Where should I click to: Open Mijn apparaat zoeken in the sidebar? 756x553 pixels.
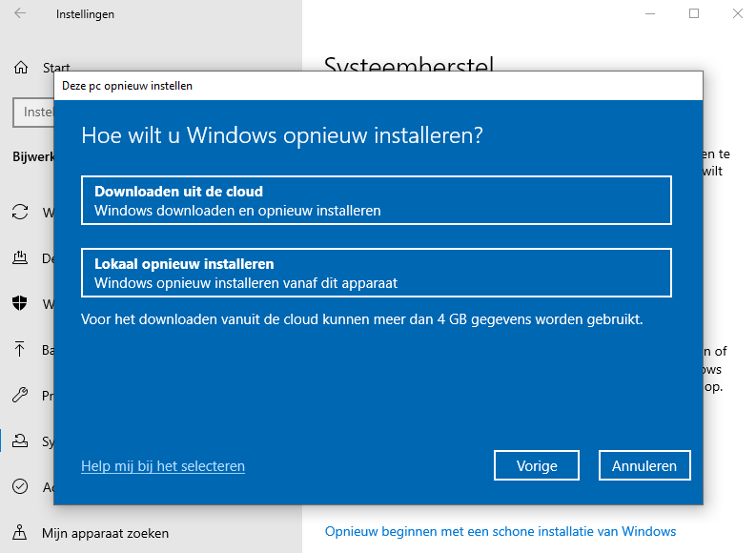105,533
